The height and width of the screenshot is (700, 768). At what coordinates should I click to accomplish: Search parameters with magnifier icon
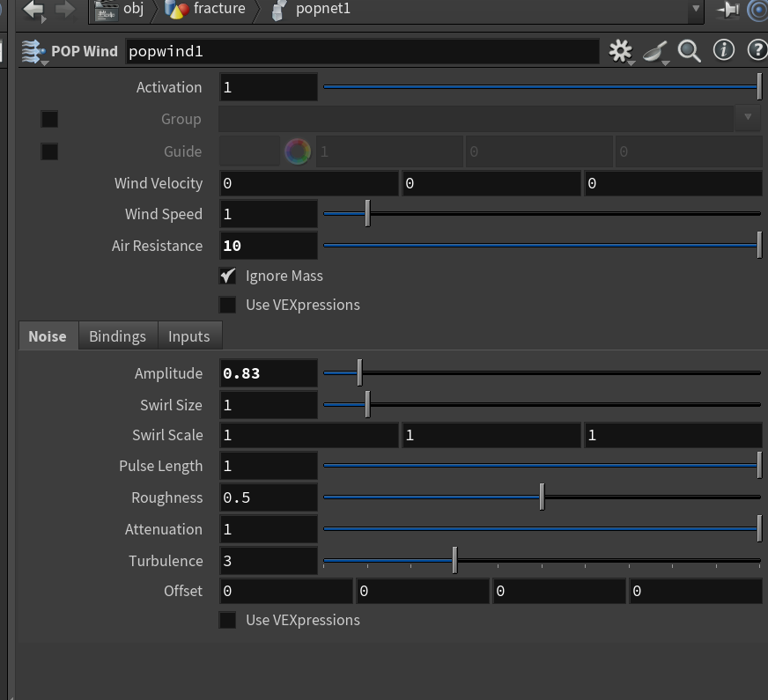tap(689, 51)
